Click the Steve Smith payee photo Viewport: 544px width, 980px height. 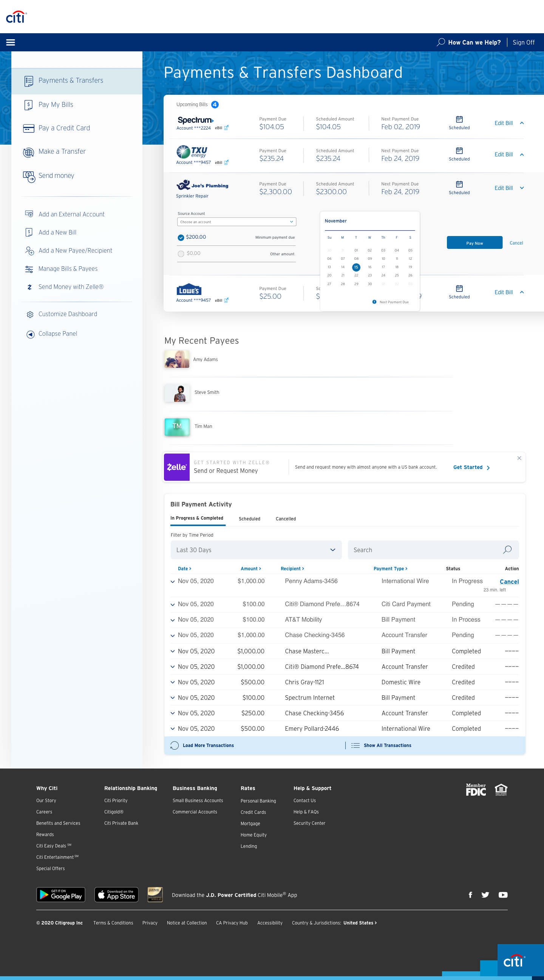pos(177,393)
